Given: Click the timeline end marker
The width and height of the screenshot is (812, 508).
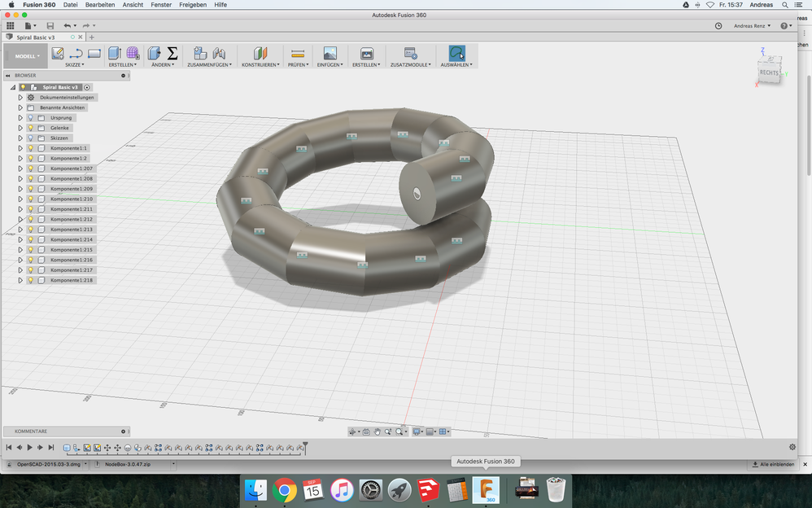Looking at the screenshot, I should (x=305, y=448).
